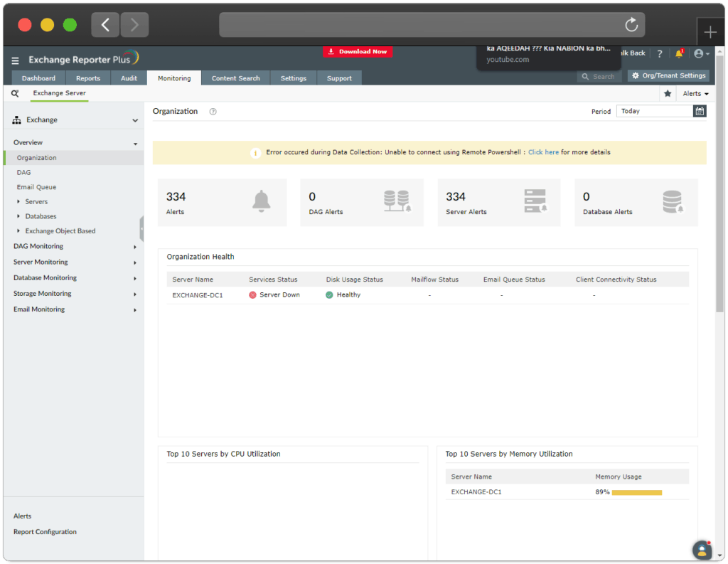The width and height of the screenshot is (728, 564).
Task: Switch to the Support tab
Action: pyautogui.click(x=339, y=78)
